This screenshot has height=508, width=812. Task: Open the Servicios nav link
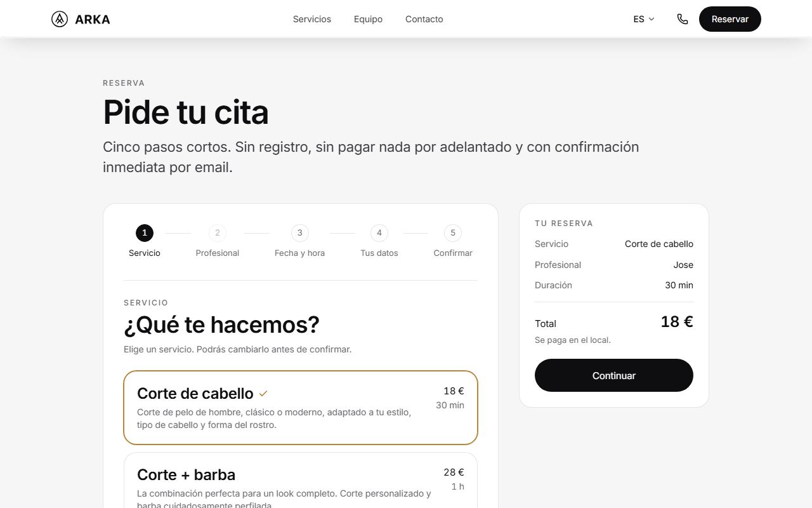[312, 19]
